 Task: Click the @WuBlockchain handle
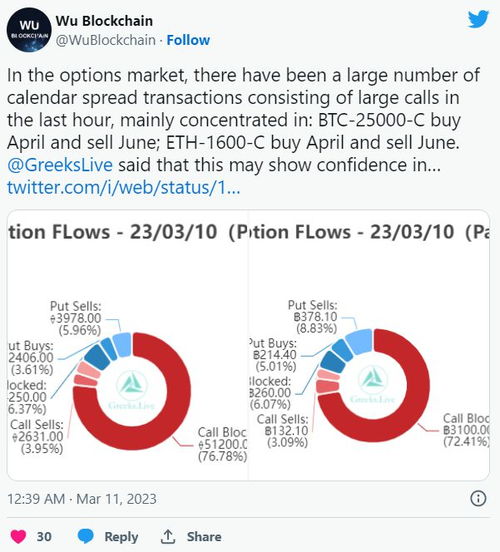click(106, 40)
